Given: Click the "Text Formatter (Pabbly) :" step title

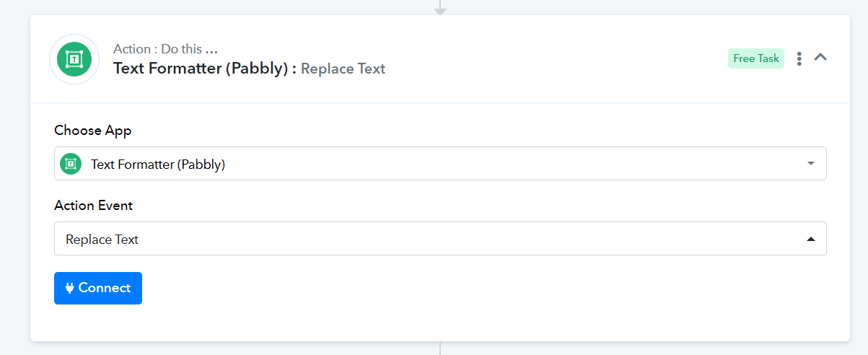Looking at the screenshot, I should coord(205,69).
